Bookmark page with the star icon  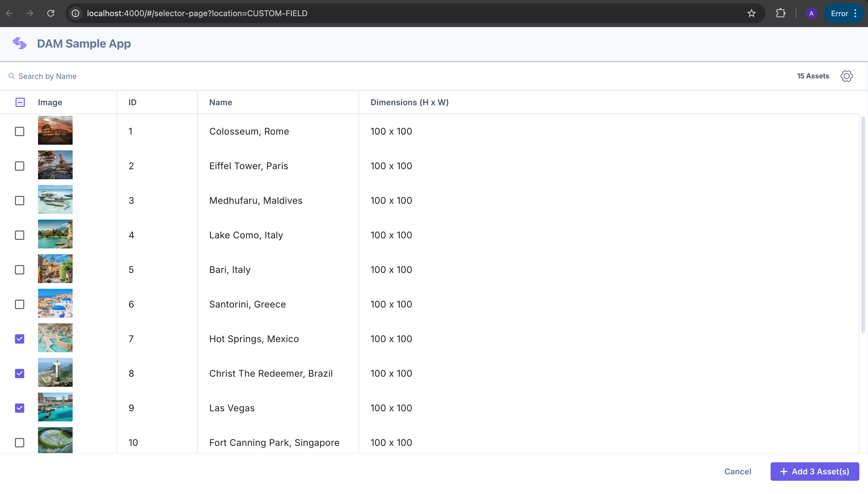coord(751,13)
